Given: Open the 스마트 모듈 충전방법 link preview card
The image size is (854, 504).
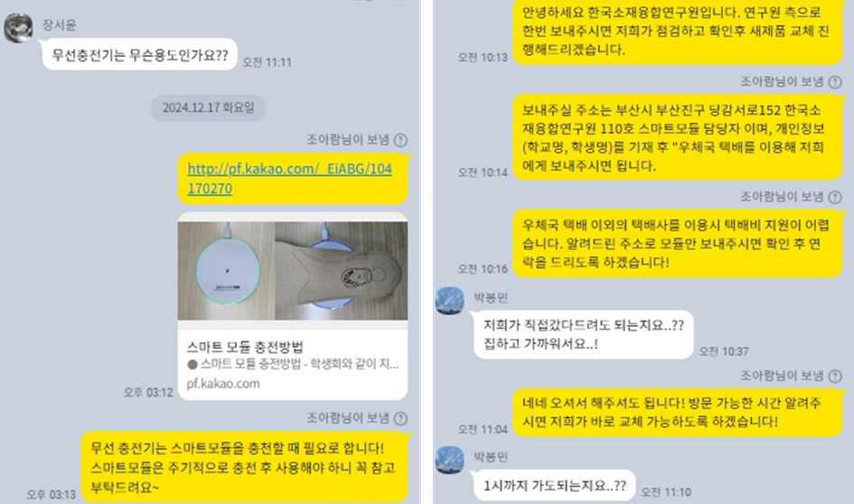Looking at the screenshot, I should [293, 306].
